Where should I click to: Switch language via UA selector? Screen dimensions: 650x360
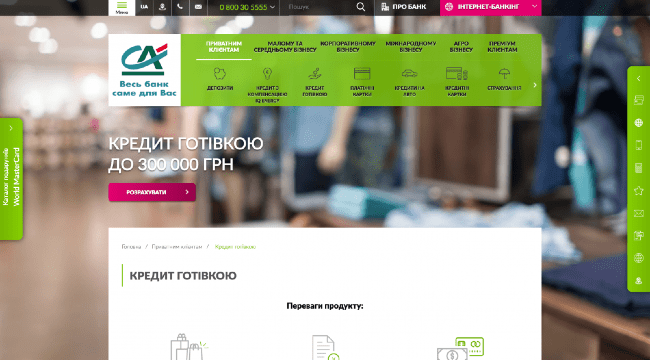pos(144,7)
